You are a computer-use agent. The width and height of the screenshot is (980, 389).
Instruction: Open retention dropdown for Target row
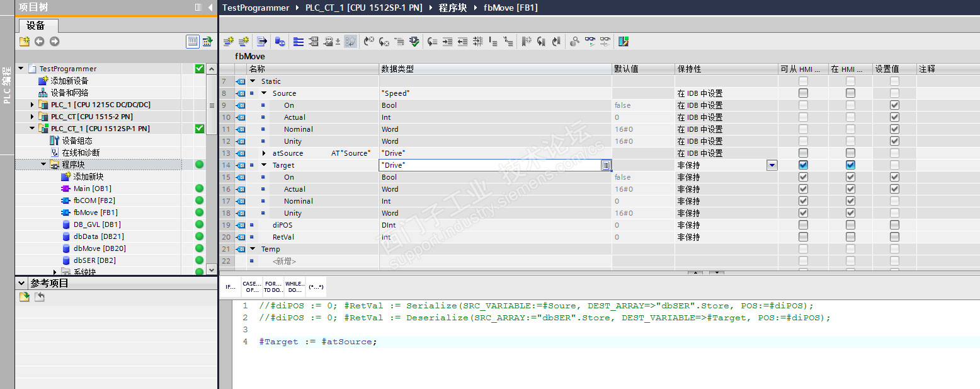[772, 165]
